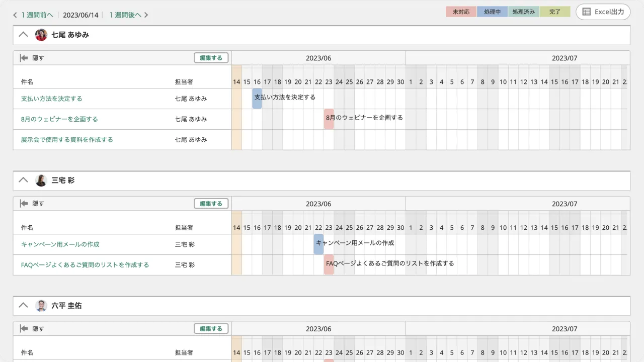Screen dimensions: 644x362
Task: Click the green 完了 status color swatch
Action: pos(555,11)
